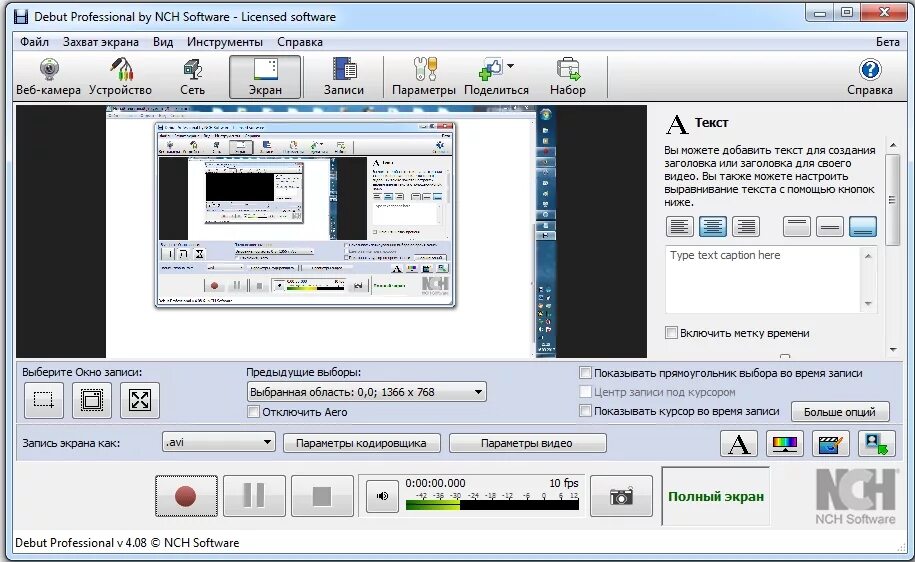Click the 10 fps indicator

click(x=564, y=483)
